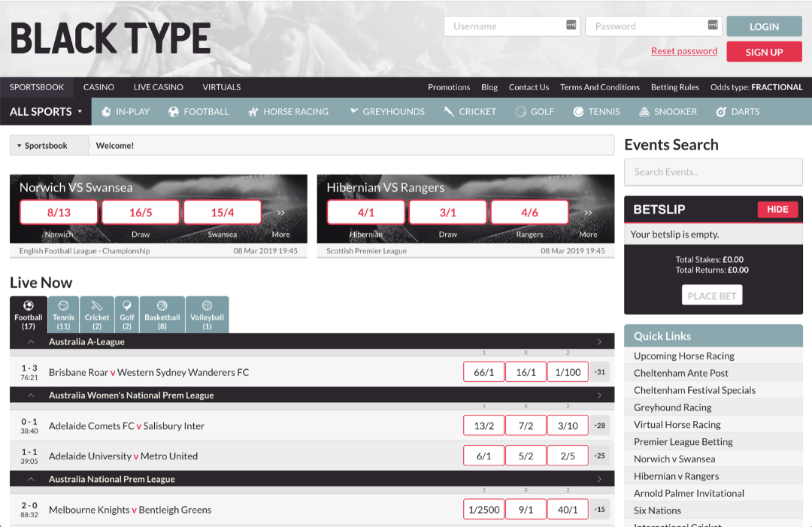
Task: Collapse the Australia National Prem League section
Action: [31, 479]
